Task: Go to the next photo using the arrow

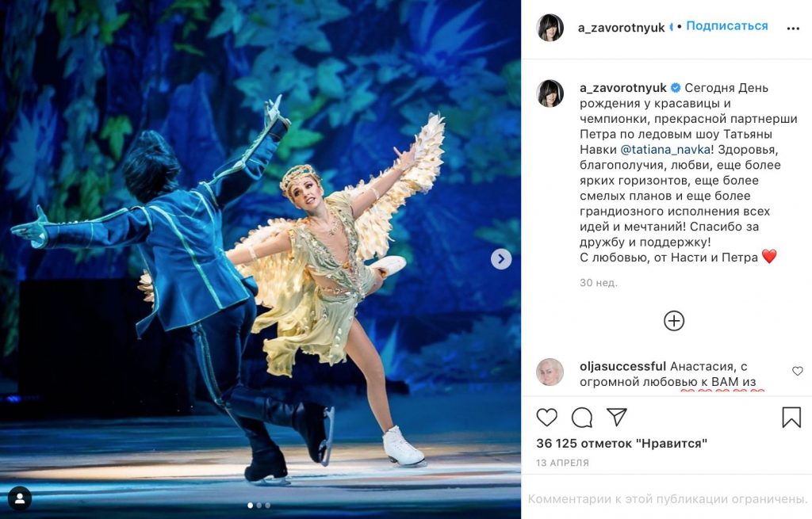Action: pos(501,259)
